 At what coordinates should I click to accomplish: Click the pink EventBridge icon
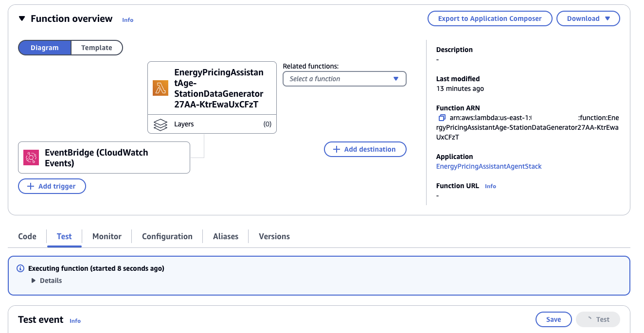pos(31,158)
